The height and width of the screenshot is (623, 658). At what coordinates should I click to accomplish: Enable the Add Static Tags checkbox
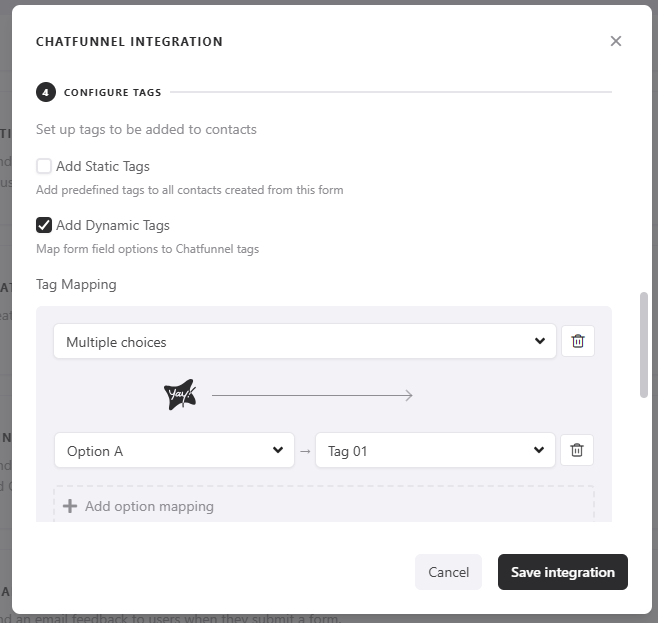point(44,166)
